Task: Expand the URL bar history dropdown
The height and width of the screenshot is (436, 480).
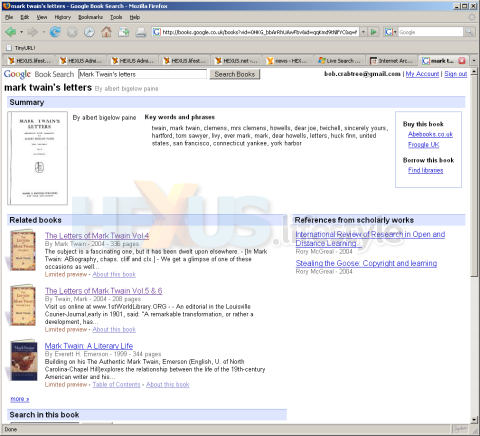Action: tap(364, 32)
